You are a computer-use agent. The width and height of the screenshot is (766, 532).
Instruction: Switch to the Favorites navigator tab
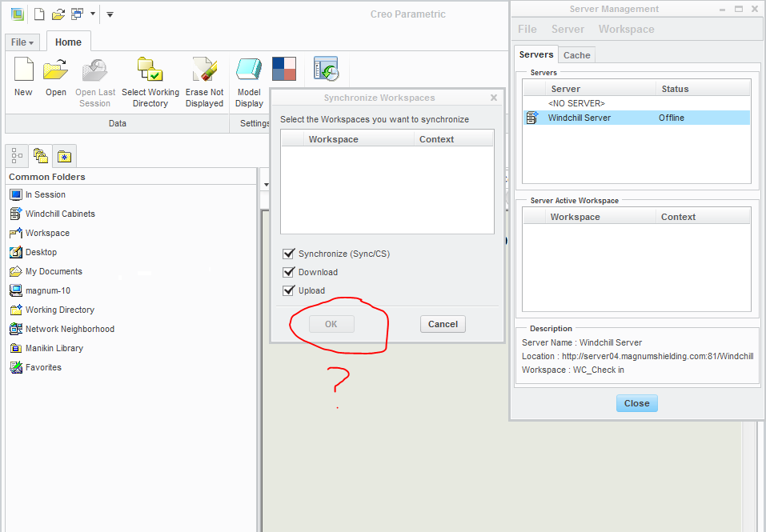click(x=65, y=156)
